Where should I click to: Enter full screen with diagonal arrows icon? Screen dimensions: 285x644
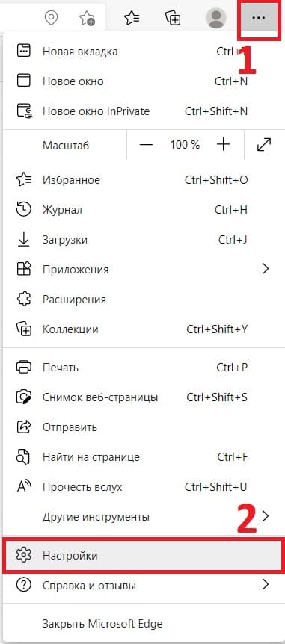[263, 145]
